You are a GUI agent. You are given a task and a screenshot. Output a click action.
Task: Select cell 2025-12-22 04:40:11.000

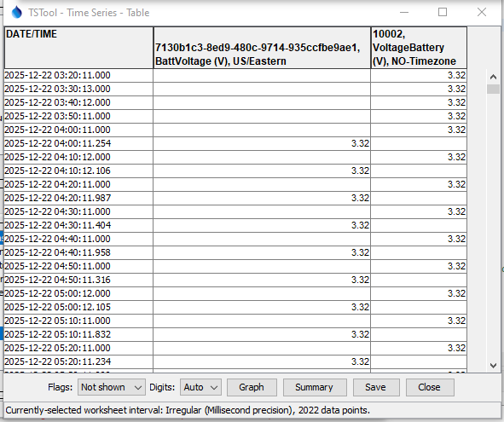pos(78,239)
